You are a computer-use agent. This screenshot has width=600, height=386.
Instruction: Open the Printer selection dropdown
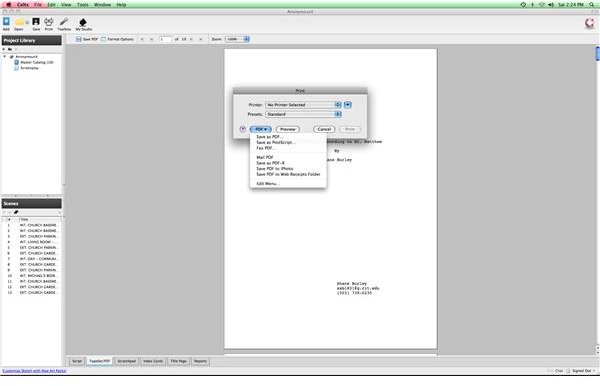(x=303, y=105)
